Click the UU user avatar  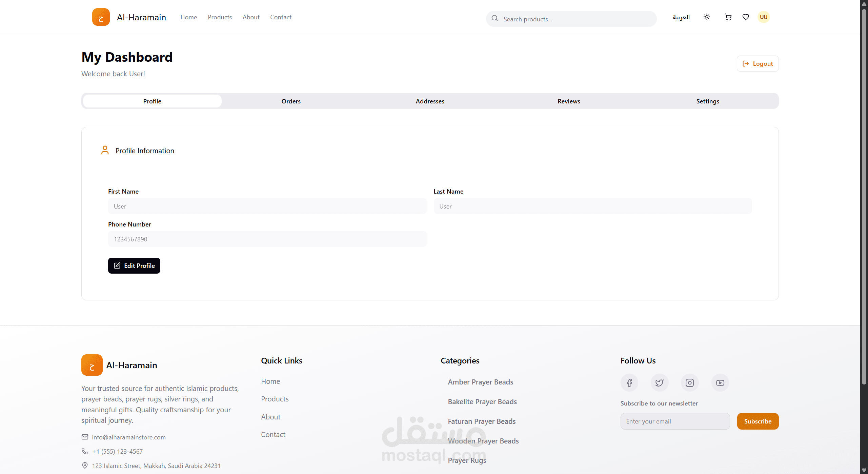[x=764, y=17]
